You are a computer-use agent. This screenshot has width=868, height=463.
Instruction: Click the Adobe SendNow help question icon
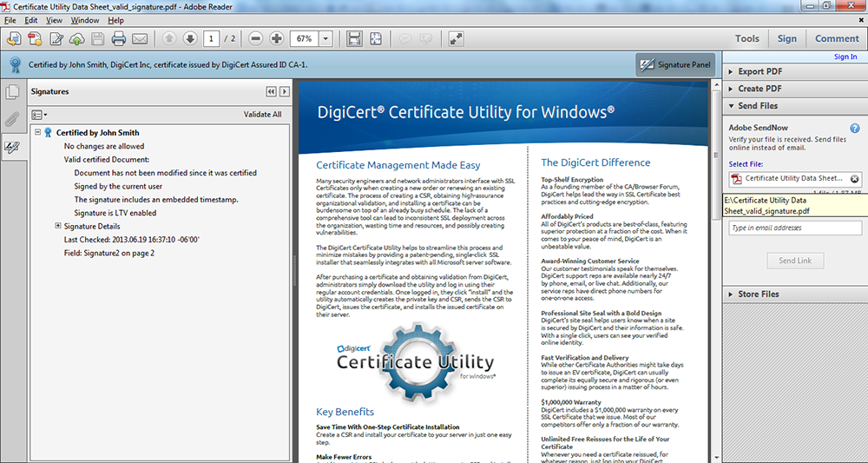pyautogui.click(x=855, y=129)
